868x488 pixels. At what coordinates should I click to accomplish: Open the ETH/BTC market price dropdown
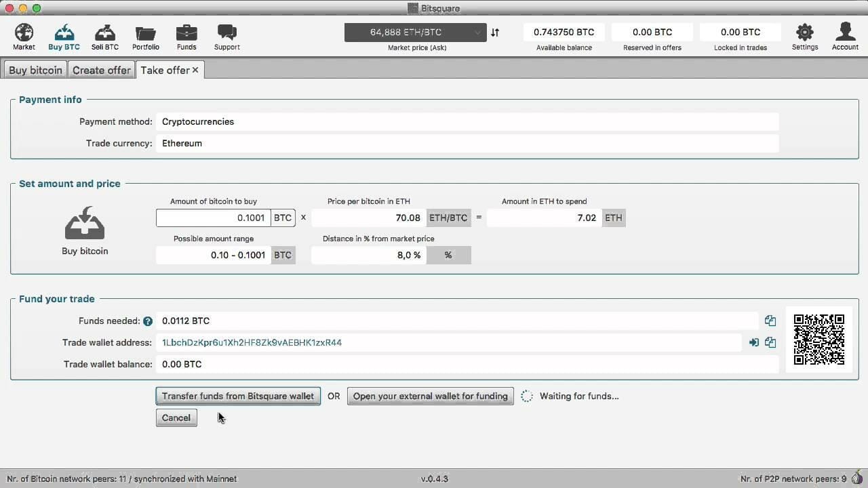pyautogui.click(x=415, y=33)
